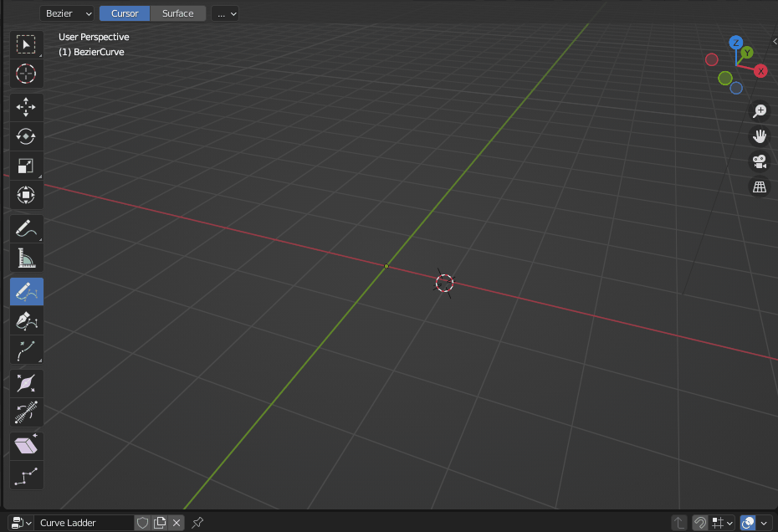Select the Extrude curve tool
Screen dimensions: 778x532
click(x=26, y=350)
